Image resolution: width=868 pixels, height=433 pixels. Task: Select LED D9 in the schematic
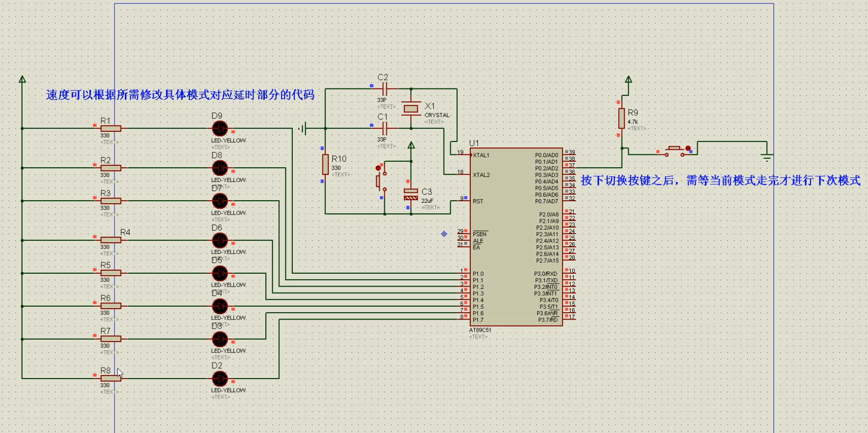(x=220, y=128)
